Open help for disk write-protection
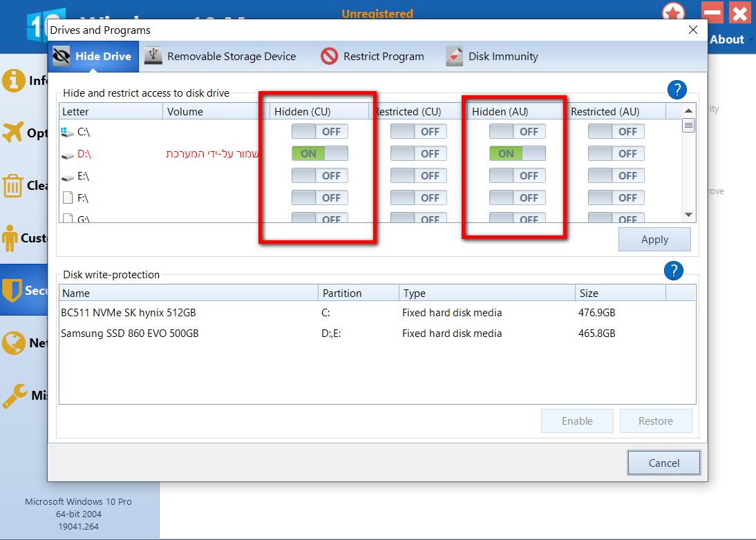 674,271
